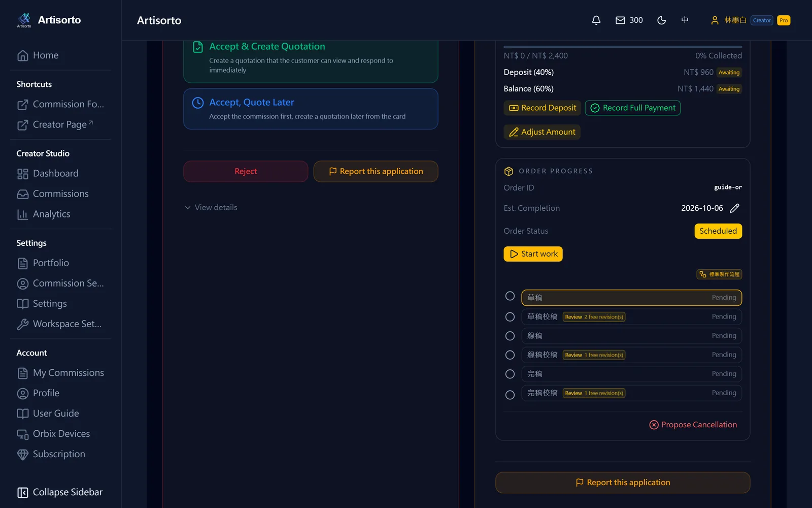Open user account menu 林墨白

point(728,20)
